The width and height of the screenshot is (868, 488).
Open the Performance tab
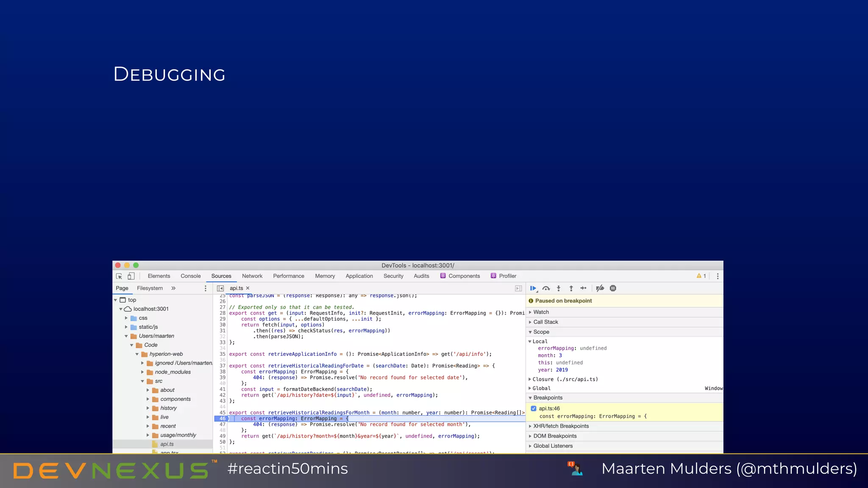coord(289,276)
